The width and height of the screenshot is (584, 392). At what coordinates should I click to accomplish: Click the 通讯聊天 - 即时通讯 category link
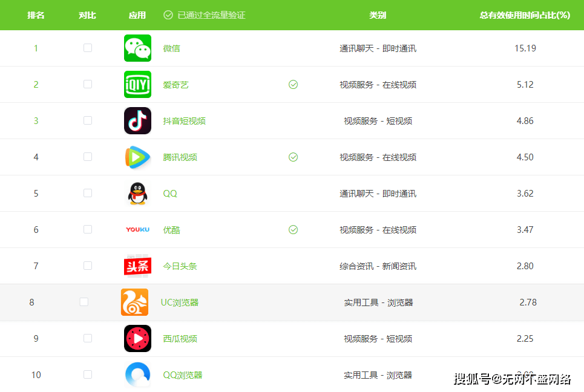coord(379,48)
